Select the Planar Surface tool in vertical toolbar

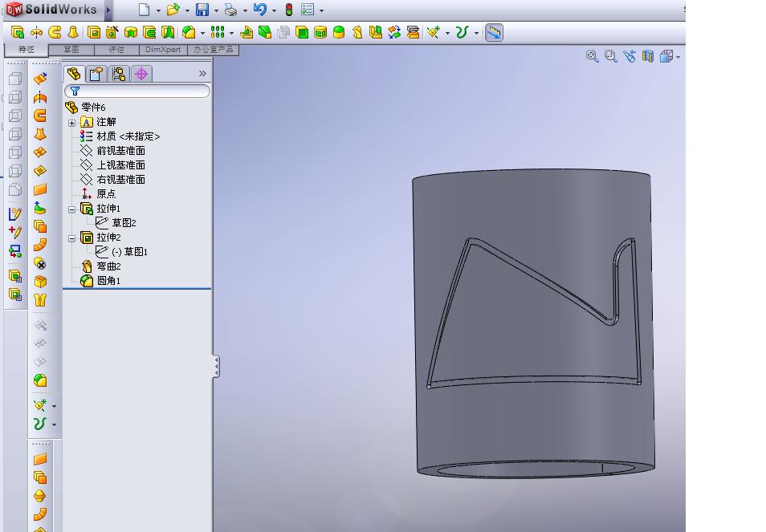click(40, 189)
